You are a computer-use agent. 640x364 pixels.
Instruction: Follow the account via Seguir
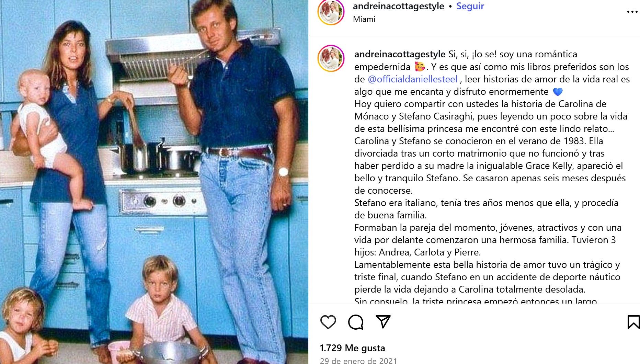coord(470,6)
